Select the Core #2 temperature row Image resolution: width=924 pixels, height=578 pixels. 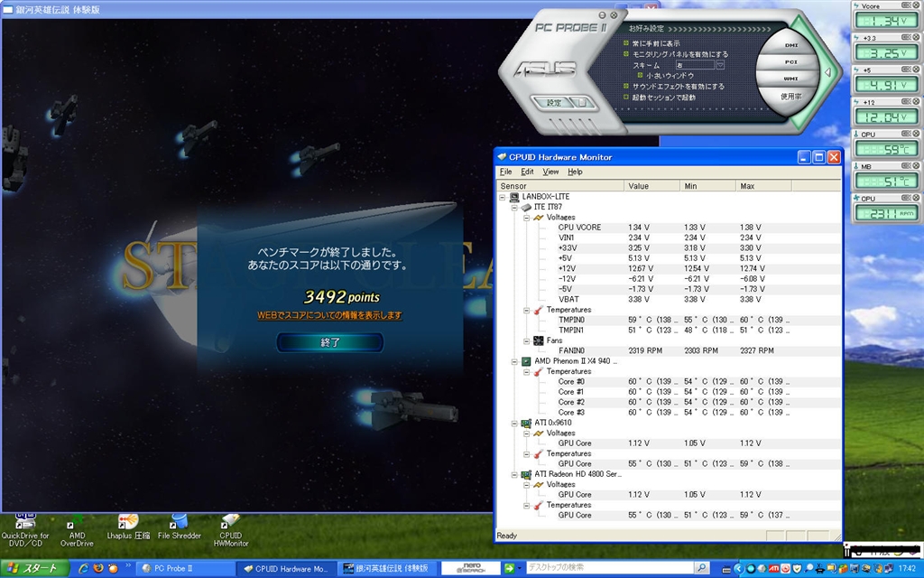point(669,402)
